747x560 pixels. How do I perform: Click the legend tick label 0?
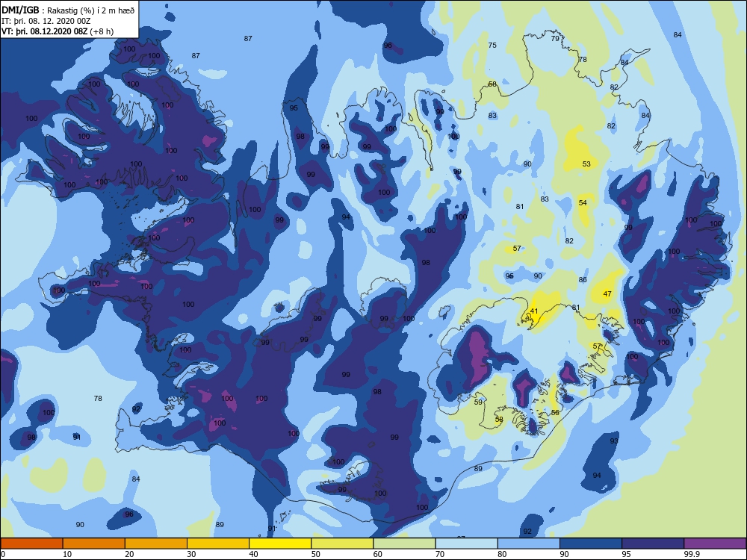(x=3, y=554)
